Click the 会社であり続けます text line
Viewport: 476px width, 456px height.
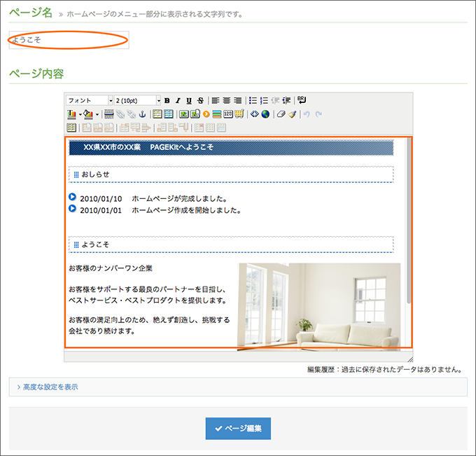(101, 331)
